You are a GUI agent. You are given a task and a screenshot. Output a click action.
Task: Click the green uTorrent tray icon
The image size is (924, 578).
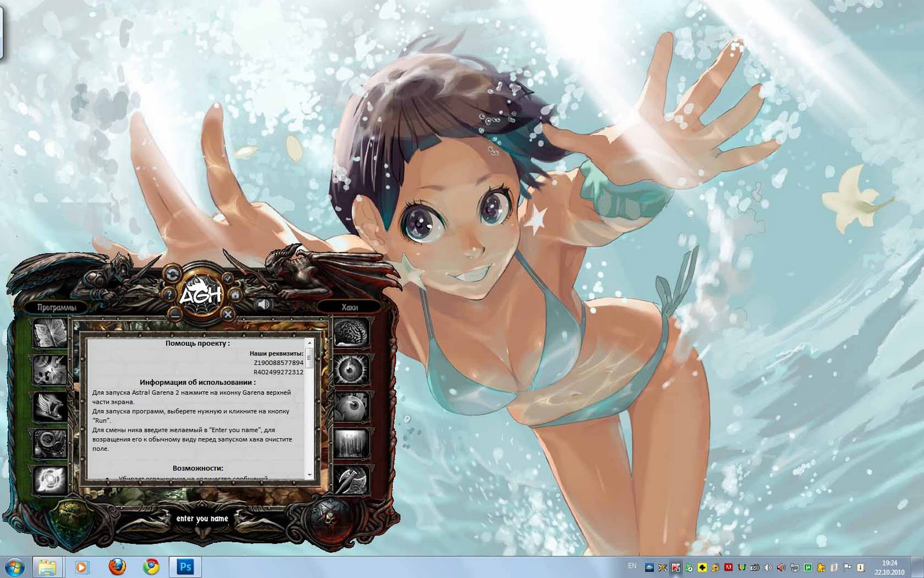(807, 568)
